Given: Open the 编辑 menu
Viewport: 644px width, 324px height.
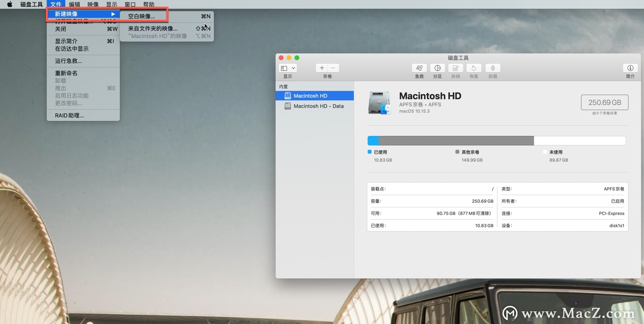Looking at the screenshot, I should [74, 4].
